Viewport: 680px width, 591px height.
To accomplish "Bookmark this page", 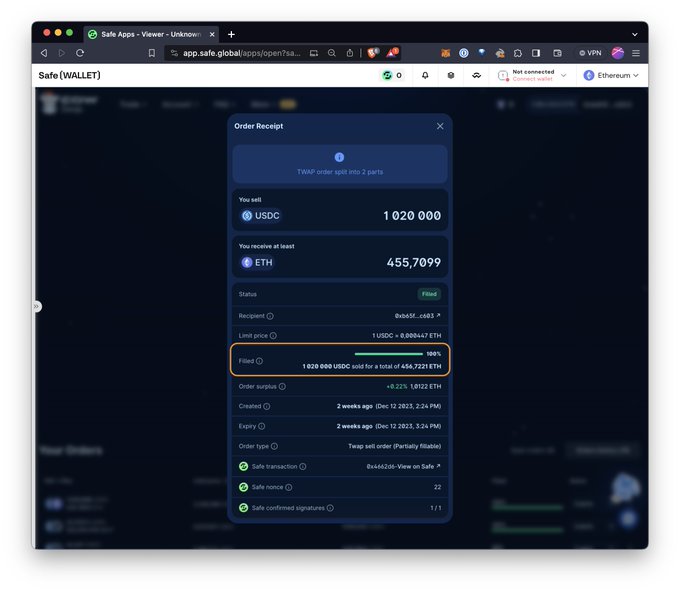I will click(x=151, y=53).
